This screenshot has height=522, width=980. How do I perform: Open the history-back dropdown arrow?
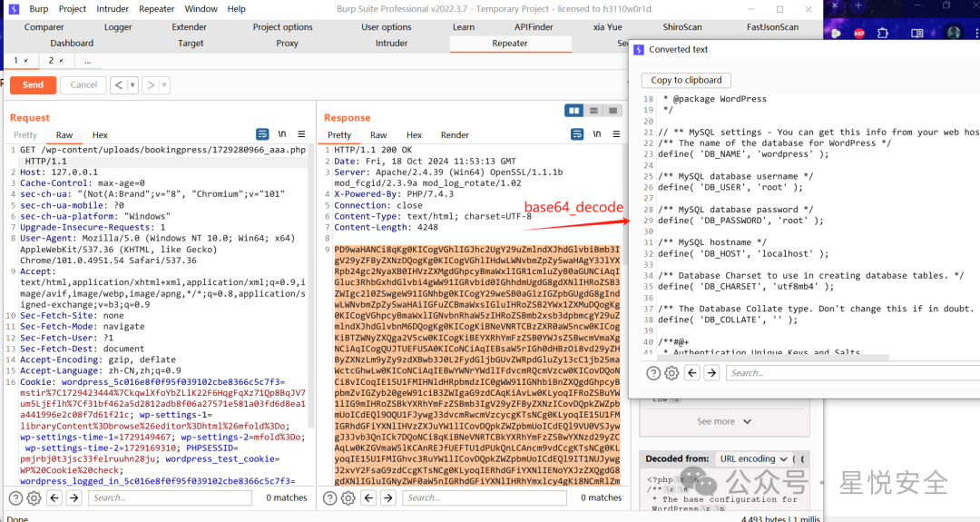point(132,85)
